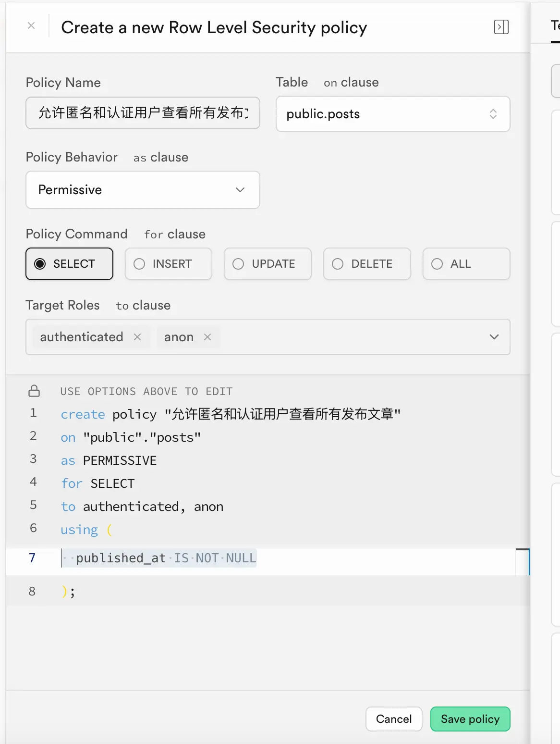Collapse the side panel using the top-right toggle icon
This screenshot has width=560, height=744.
[x=501, y=27]
